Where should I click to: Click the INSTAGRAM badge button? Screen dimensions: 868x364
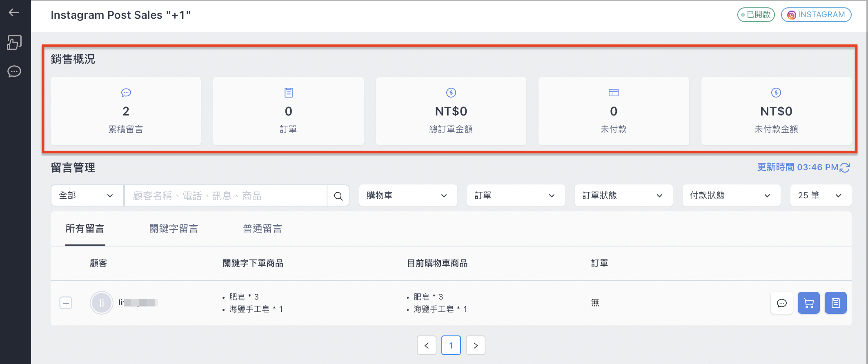(816, 15)
